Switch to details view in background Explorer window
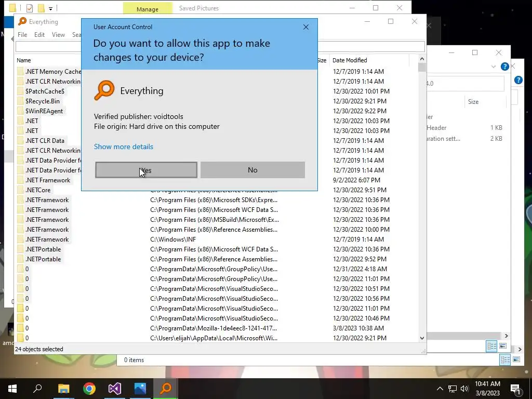The image size is (532, 399). point(491,346)
